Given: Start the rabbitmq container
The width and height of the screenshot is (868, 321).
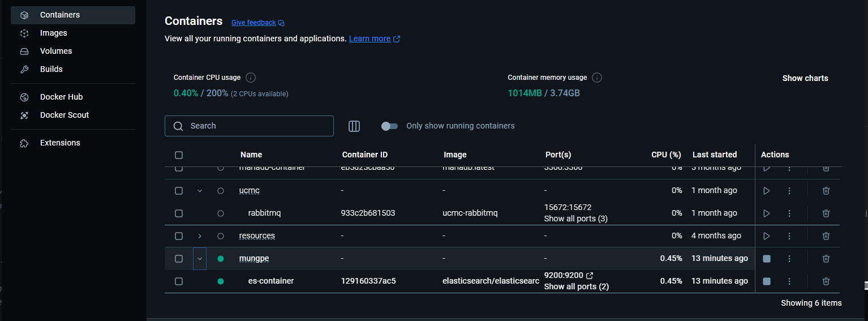Looking at the screenshot, I should tap(767, 213).
